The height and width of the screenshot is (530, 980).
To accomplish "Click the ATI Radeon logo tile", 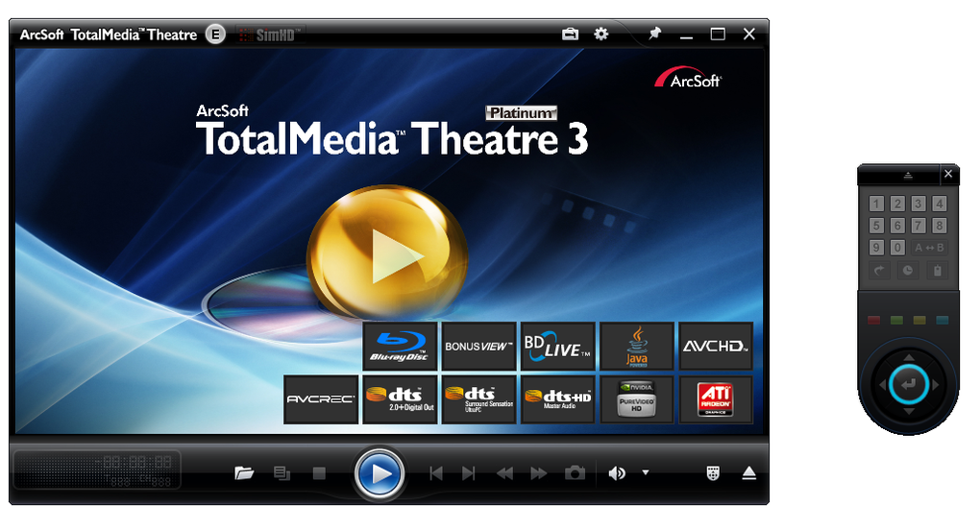I will click(716, 399).
